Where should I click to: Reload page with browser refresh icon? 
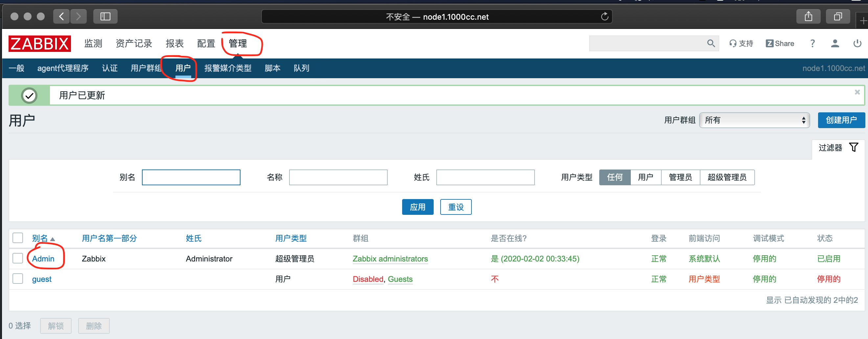coord(605,16)
